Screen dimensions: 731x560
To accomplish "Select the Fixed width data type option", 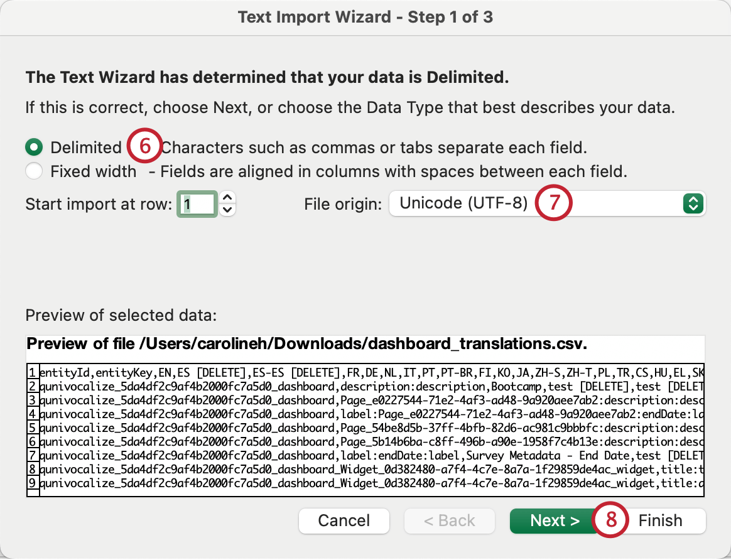I will (x=33, y=171).
